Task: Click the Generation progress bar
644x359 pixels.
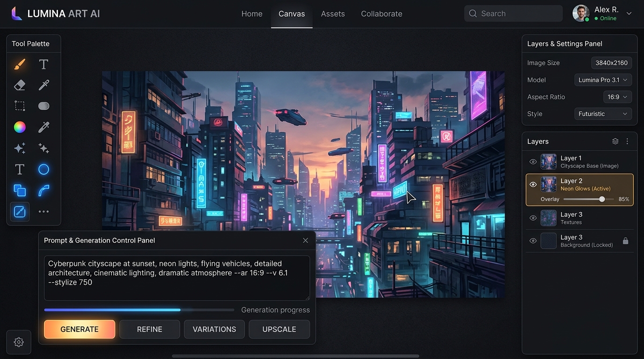Action: (x=139, y=309)
